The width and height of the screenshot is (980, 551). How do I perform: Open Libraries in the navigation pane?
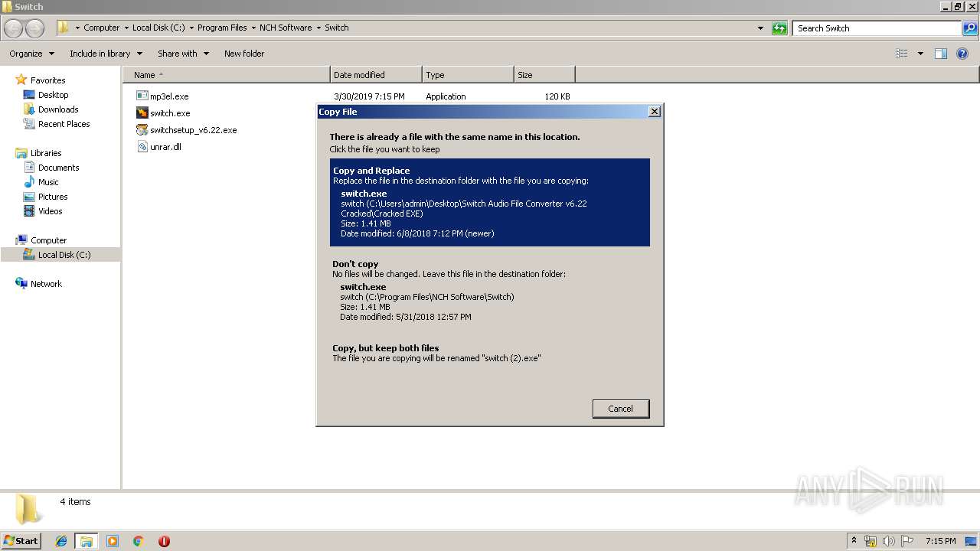pyautogui.click(x=46, y=153)
